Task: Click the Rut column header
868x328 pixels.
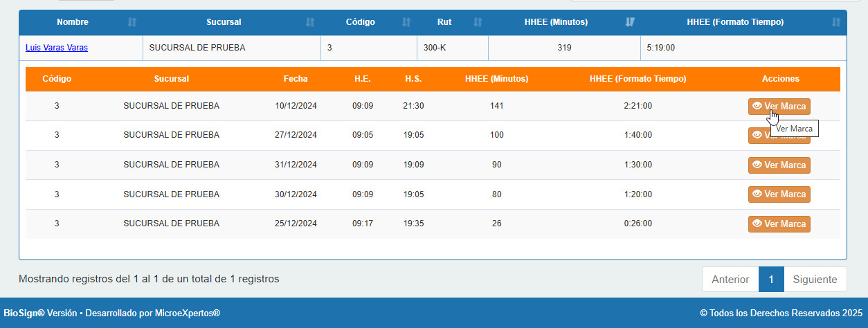Action: coord(444,22)
